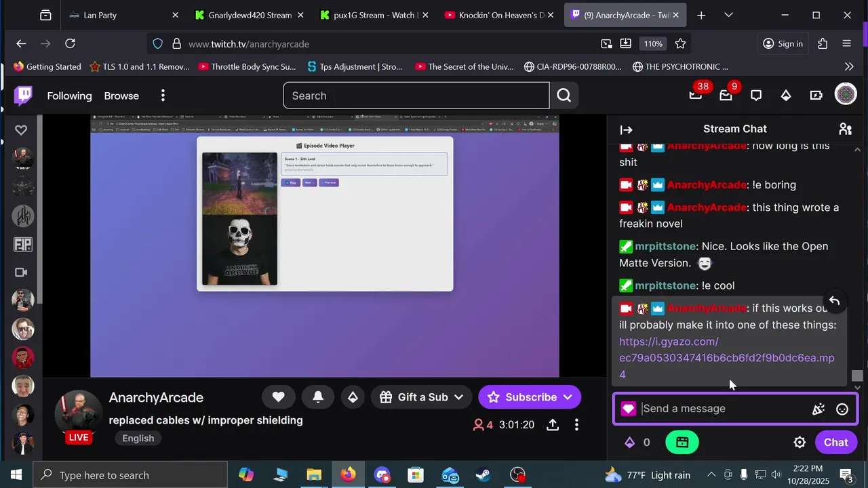
Task: Click the followed channels heart sidebar icon
Action: pos(21,130)
